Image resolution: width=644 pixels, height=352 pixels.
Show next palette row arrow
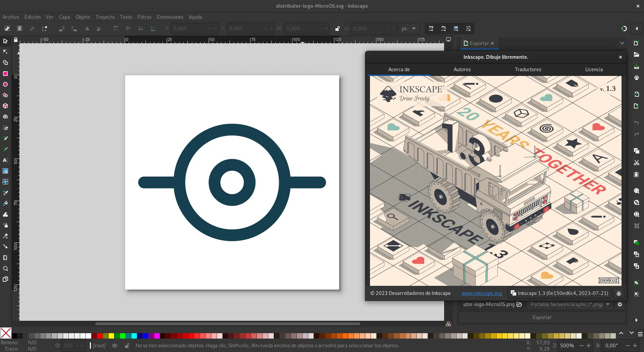(x=632, y=333)
